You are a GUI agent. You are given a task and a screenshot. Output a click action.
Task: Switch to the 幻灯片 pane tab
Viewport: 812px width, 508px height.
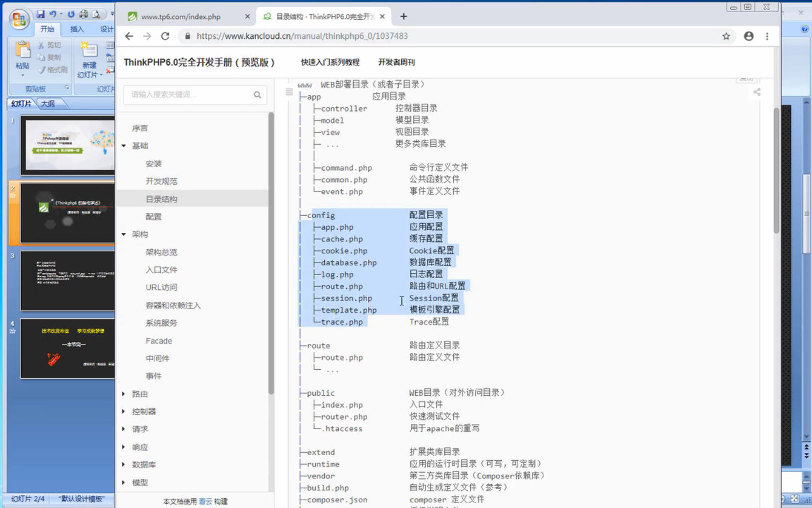click(21, 104)
